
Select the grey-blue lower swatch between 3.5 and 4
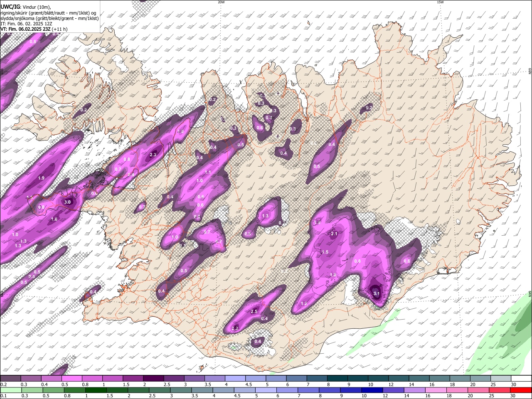click(x=202, y=390)
